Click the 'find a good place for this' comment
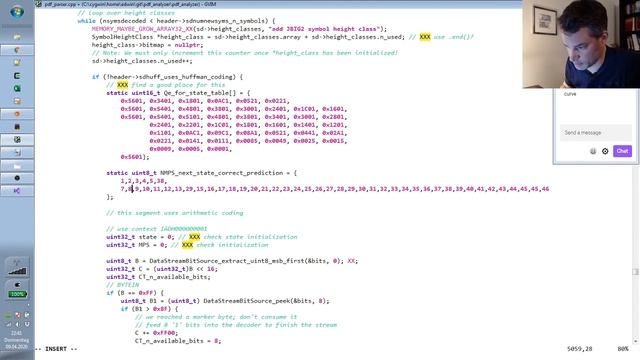This screenshot has height=360, width=640. (178, 85)
